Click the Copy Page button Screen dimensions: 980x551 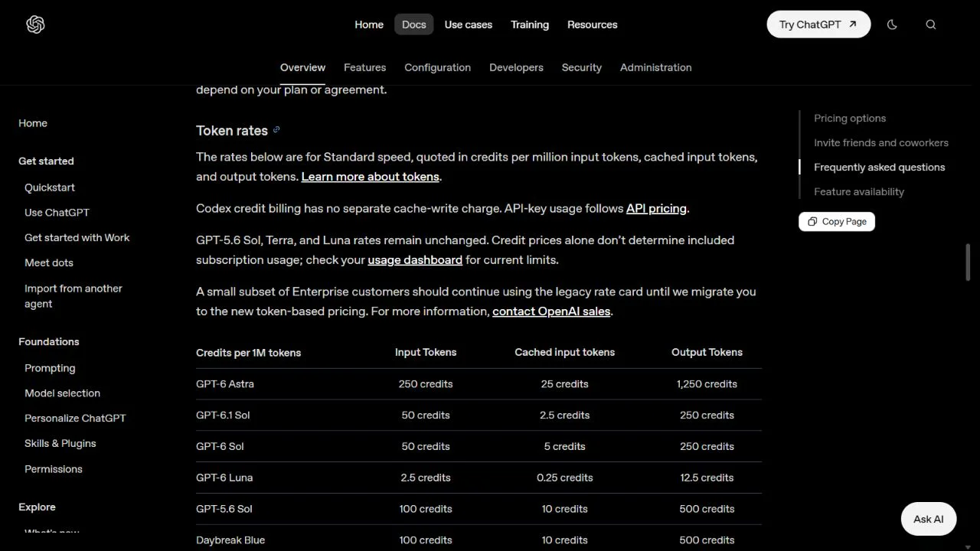tap(837, 221)
